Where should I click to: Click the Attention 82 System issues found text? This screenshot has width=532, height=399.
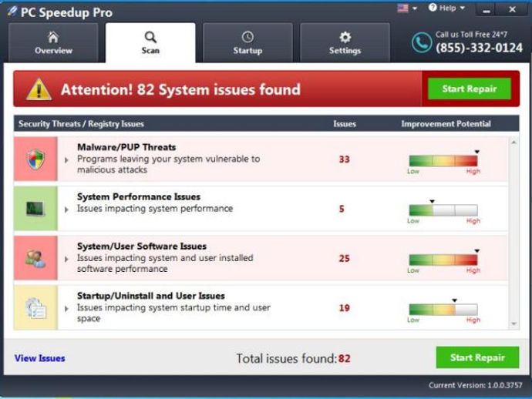181,90
